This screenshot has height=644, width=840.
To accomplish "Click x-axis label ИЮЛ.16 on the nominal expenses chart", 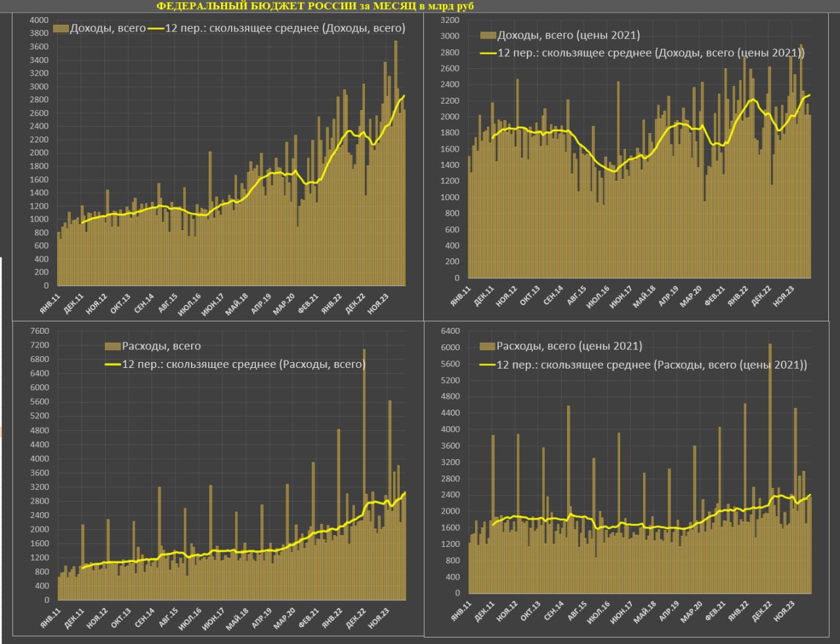I will pos(190,618).
